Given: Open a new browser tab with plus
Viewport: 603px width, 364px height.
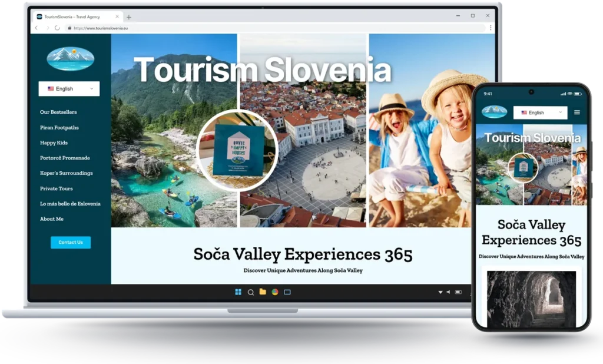Looking at the screenshot, I should click(x=129, y=17).
